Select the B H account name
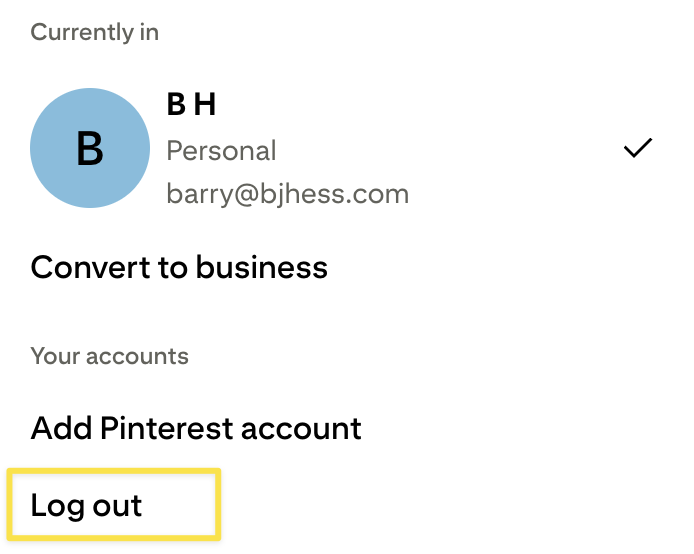 tap(191, 104)
